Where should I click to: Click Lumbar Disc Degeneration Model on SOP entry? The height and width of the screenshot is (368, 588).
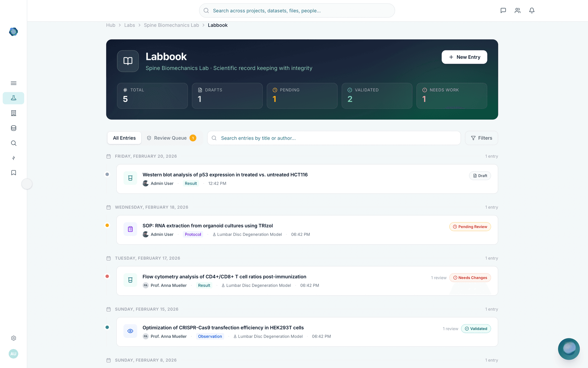247,234
